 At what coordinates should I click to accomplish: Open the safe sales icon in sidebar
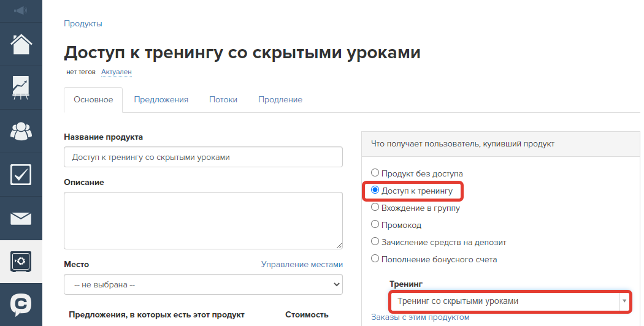[21, 262]
